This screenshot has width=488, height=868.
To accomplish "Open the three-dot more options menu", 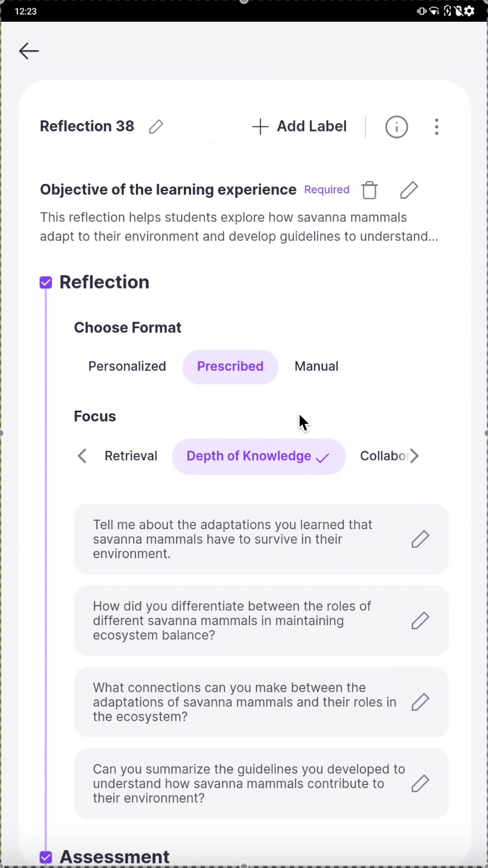I will [437, 127].
